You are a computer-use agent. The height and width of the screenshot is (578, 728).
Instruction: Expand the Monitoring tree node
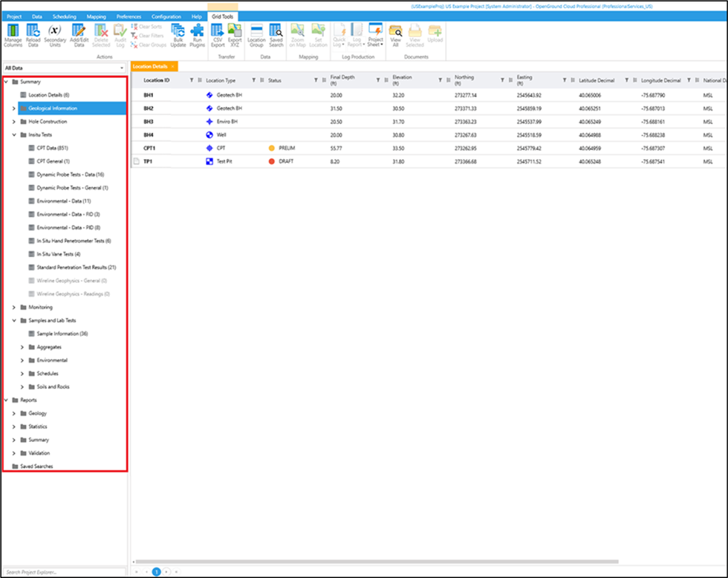coord(14,308)
